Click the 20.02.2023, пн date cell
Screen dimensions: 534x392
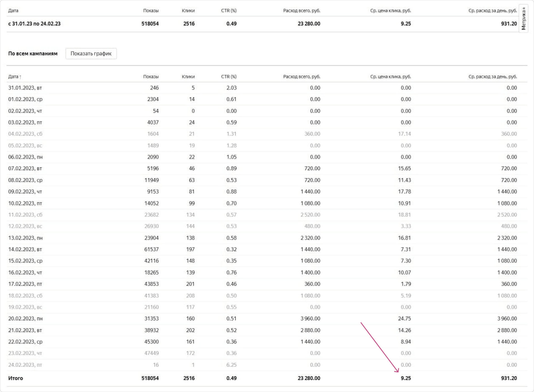click(x=25, y=319)
